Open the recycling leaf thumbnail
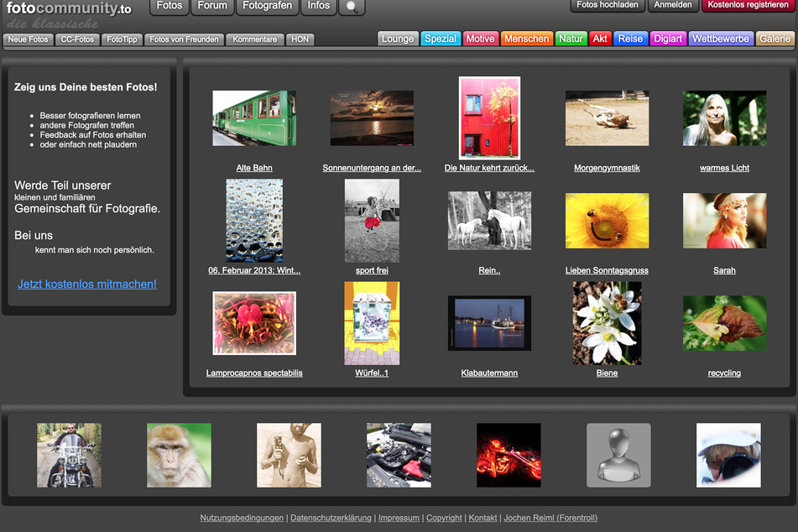The height and width of the screenshot is (532, 798). tap(725, 323)
